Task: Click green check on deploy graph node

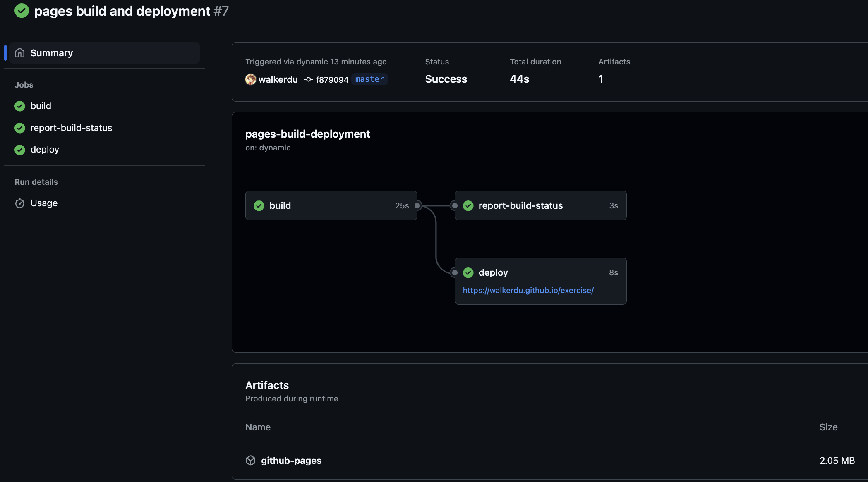Action: pos(468,272)
